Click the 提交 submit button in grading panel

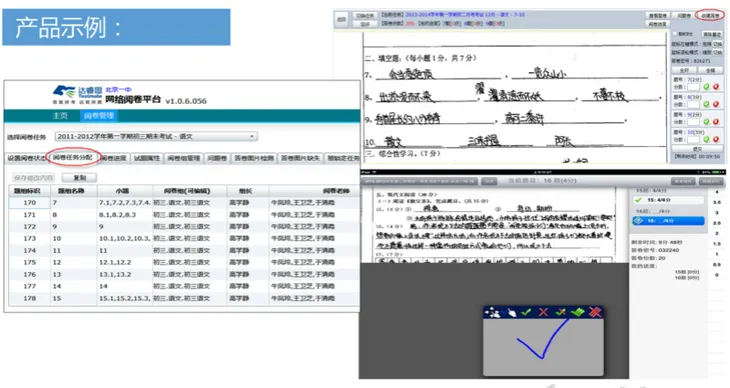pyautogui.click(x=697, y=149)
